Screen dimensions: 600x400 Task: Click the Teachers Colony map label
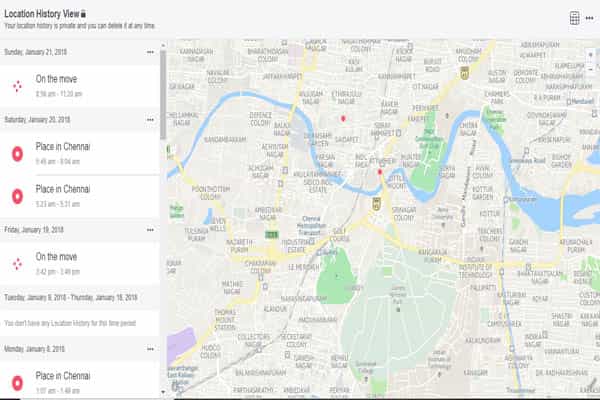click(x=490, y=235)
